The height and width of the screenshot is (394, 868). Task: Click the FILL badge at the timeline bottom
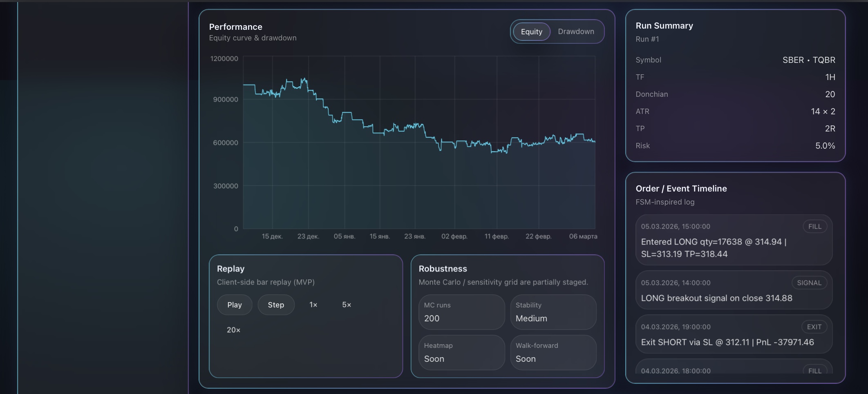814,371
